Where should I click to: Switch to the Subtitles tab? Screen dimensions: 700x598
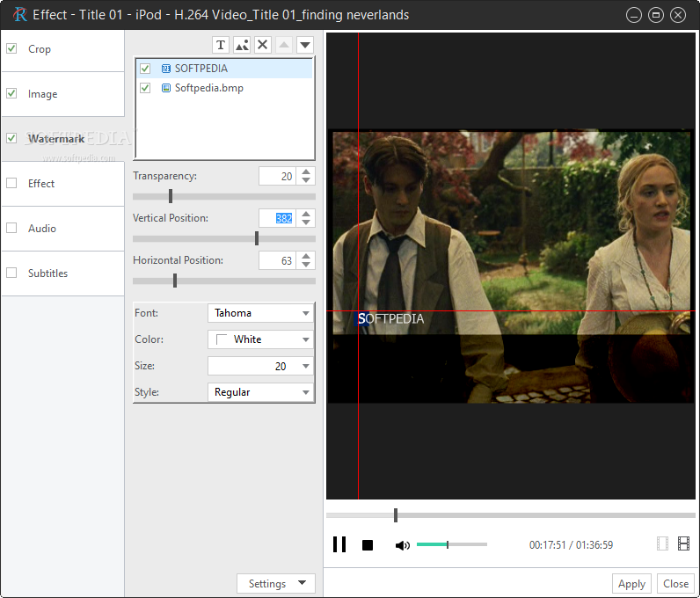pyautogui.click(x=62, y=273)
